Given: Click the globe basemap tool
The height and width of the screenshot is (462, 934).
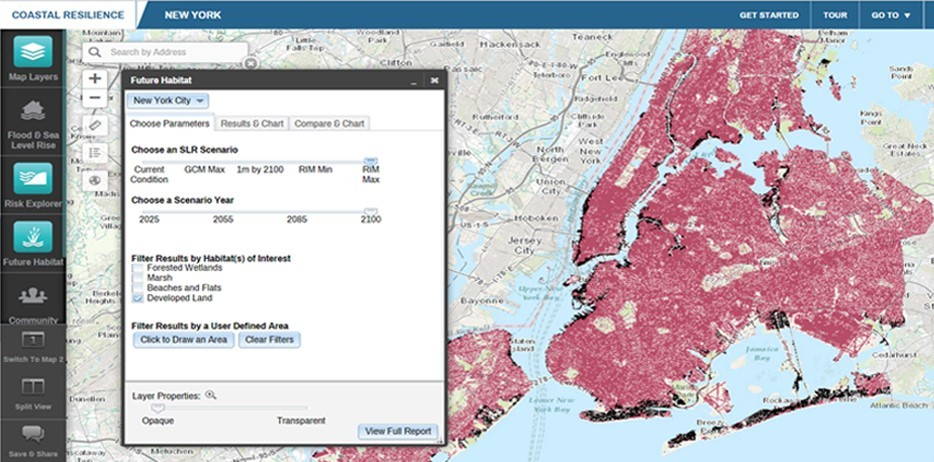Looking at the screenshot, I should [x=95, y=181].
